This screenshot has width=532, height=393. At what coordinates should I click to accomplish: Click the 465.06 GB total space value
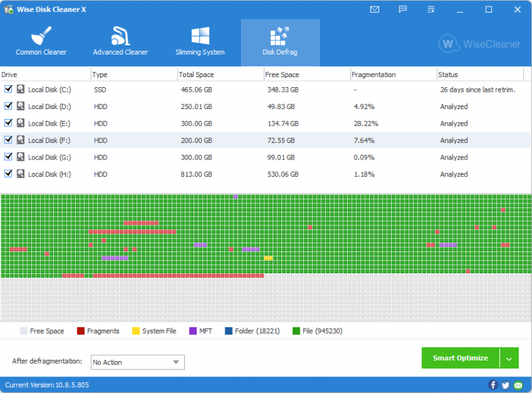196,90
